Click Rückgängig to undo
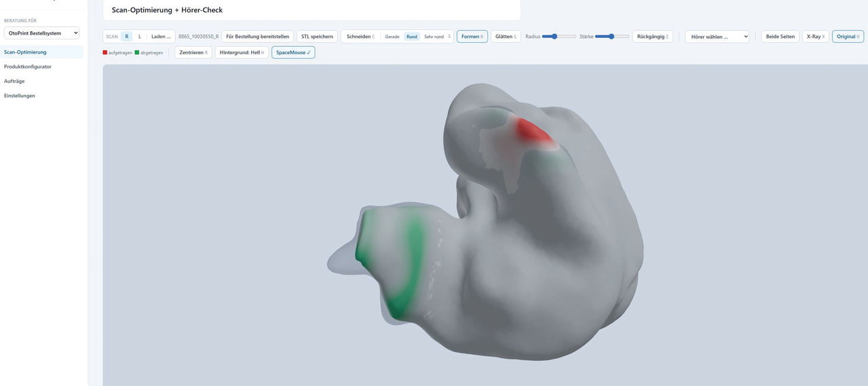The width and height of the screenshot is (868, 386). pos(653,37)
